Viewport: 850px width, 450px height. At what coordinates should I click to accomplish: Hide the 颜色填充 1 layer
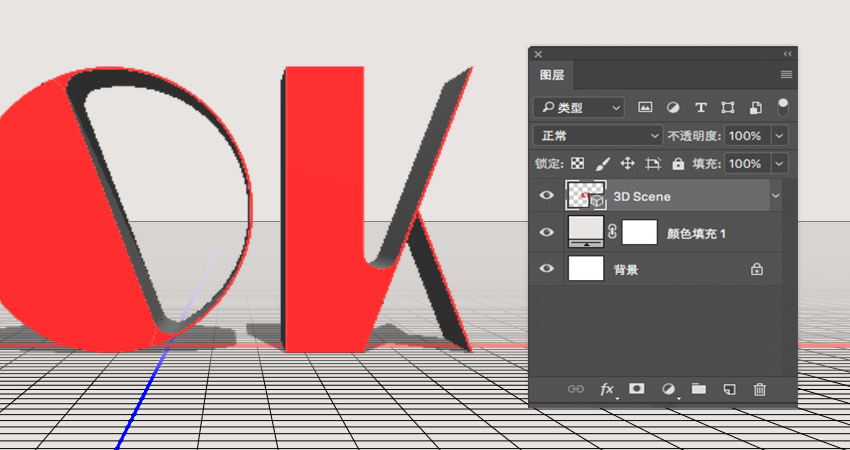point(546,232)
